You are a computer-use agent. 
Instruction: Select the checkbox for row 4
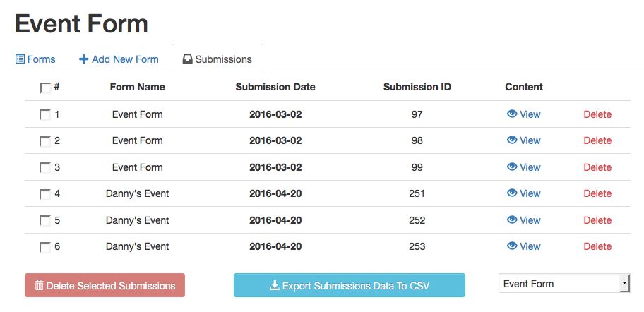(x=45, y=194)
